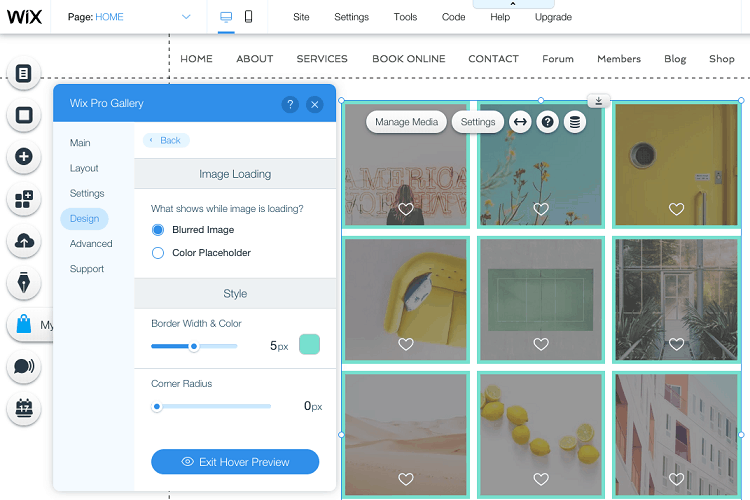This screenshot has width=750, height=500.
Task: Click the gallery Settings button
Action: [x=478, y=122]
